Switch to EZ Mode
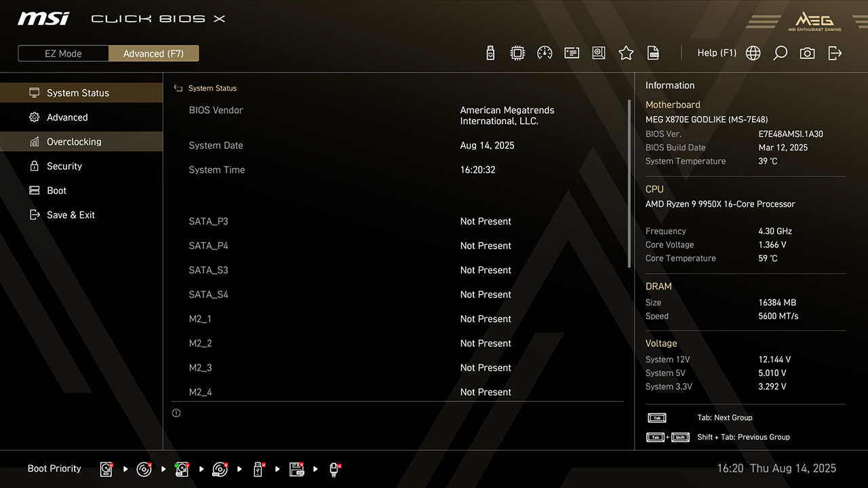 (x=63, y=54)
